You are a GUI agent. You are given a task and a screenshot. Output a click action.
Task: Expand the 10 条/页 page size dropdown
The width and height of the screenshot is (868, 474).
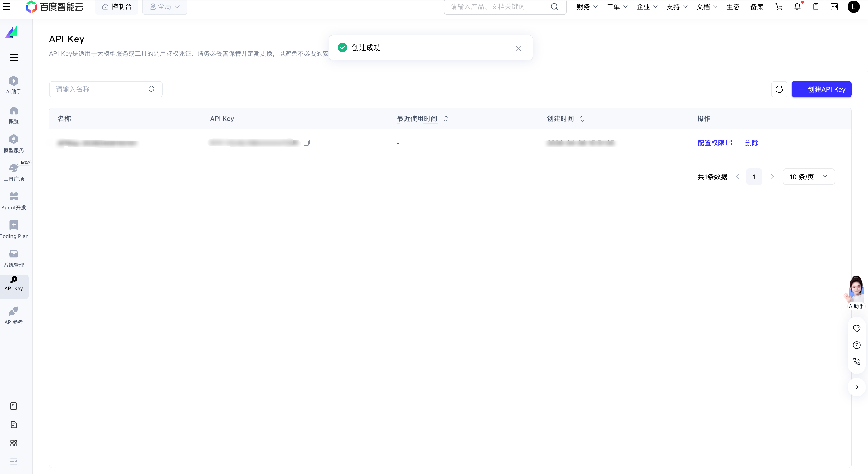point(808,176)
